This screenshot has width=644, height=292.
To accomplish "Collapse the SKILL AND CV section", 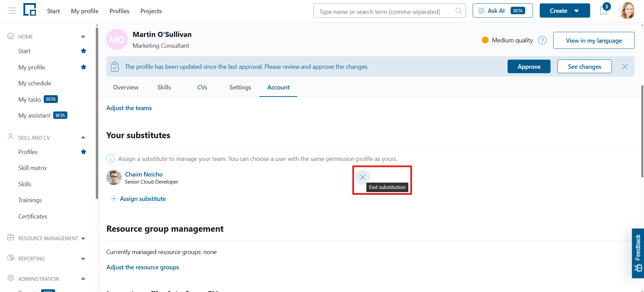I will click(83, 138).
